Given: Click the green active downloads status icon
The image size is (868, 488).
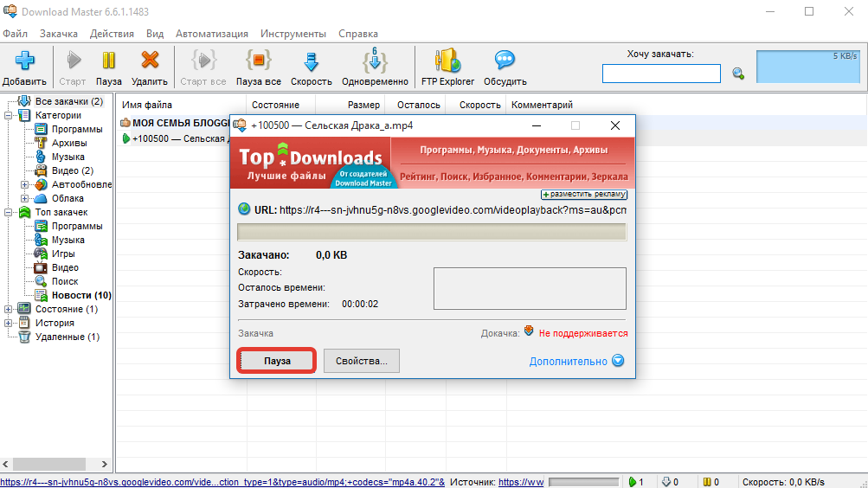Looking at the screenshot, I should (633, 482).
